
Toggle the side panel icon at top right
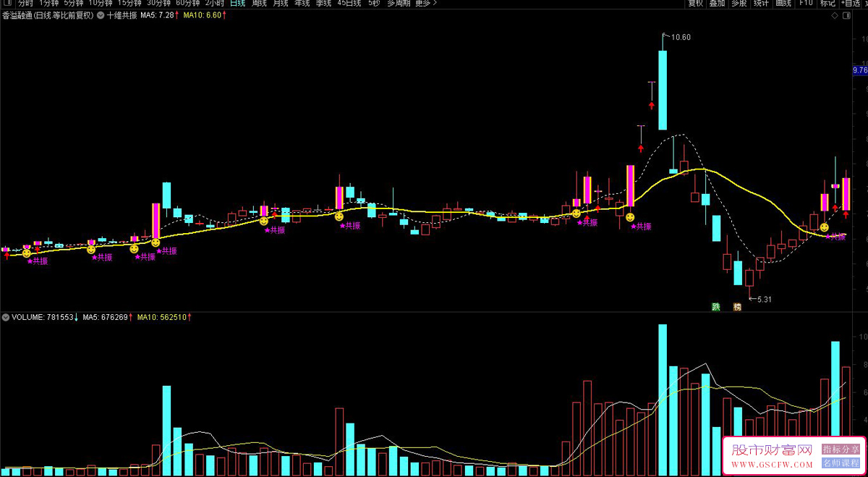click(846, 15)
